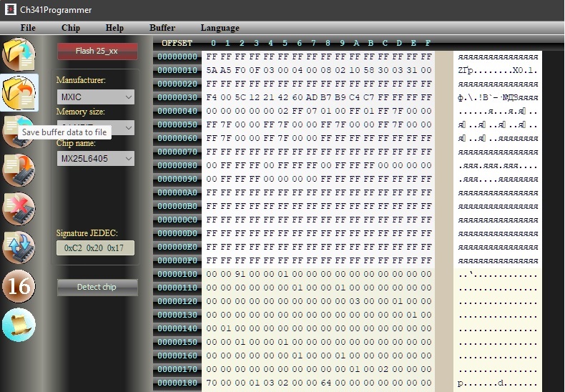Click the Detect chip button
The width and height of the screenshot is (565, 392).
coord(97,287)
